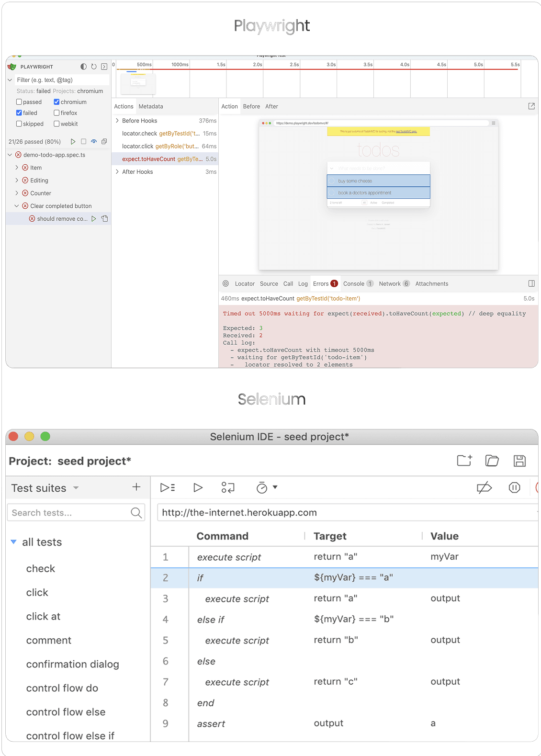Select the locator.click action row

[165, 147]
